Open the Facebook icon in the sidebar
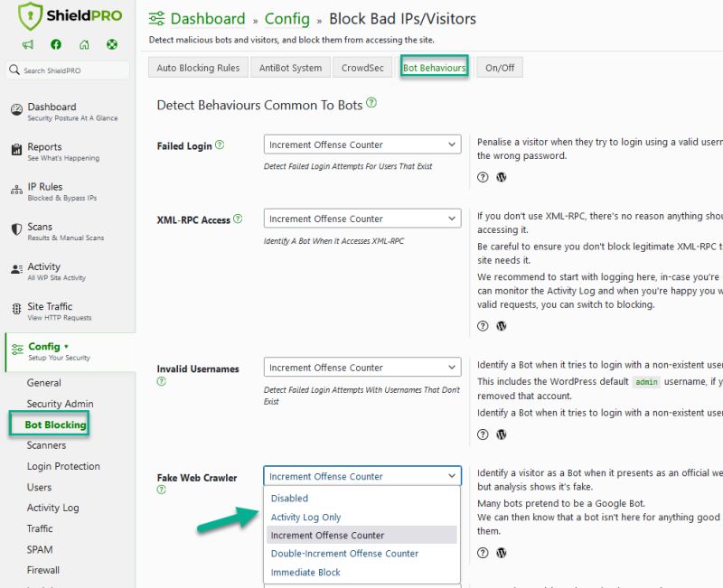Viewport: 723px width, 588px height. pos(56,44)
